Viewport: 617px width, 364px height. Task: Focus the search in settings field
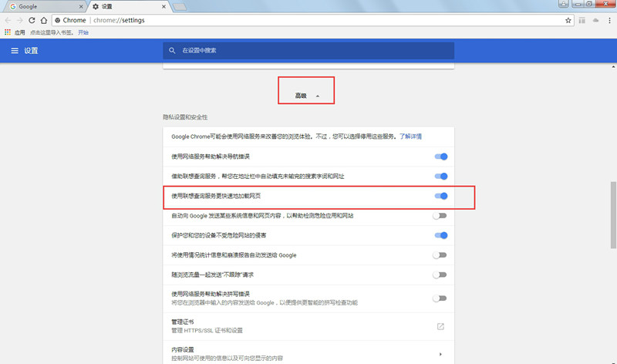coord(308,50)
